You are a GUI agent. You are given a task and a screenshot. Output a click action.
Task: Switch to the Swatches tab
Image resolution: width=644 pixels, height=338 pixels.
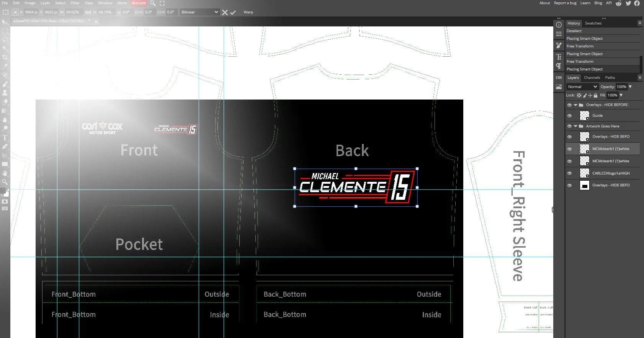(x=593, y=23)
